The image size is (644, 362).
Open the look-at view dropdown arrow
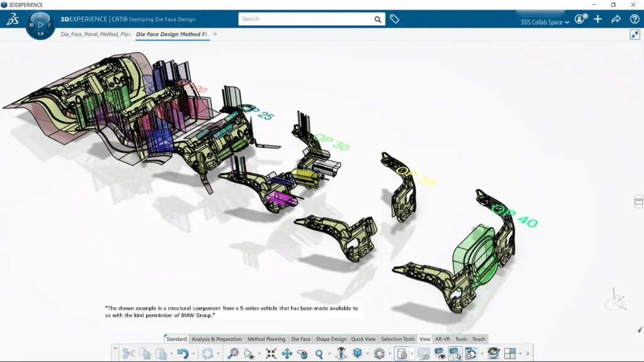(x=259, y=354)
